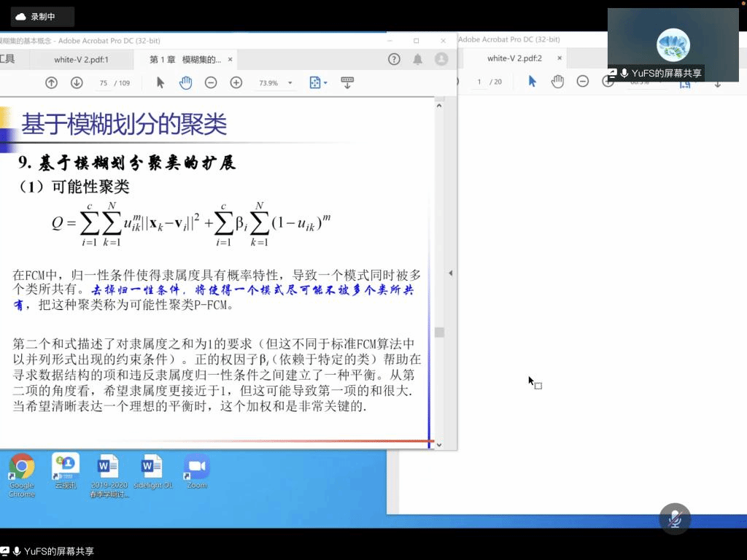
Task: Expand the 73.9% zoom level dropdown
Action: pyautogui.click(x=290, y=83)
